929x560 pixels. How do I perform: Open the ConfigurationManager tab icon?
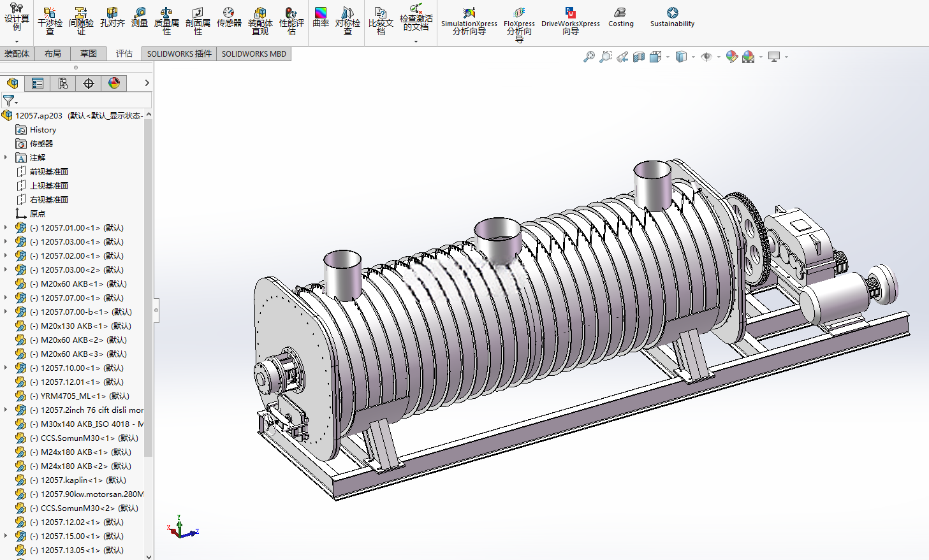click(62, 83)
